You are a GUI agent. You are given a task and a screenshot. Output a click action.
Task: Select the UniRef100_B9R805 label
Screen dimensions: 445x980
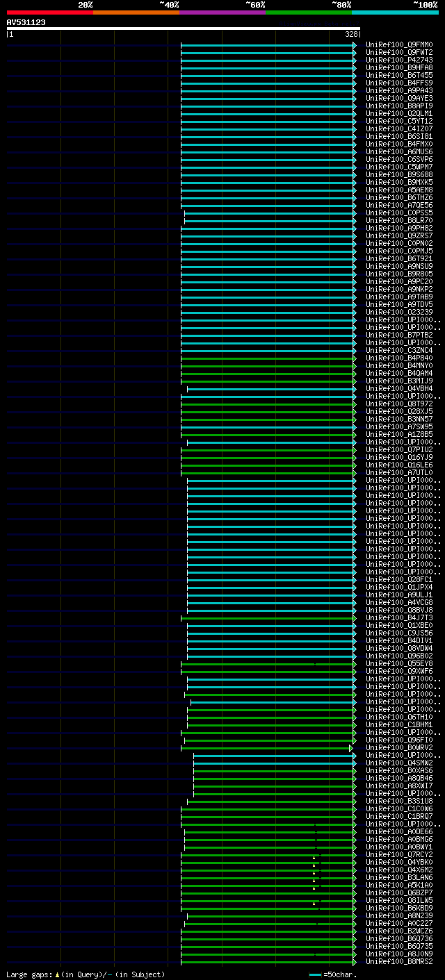point(399,274)
